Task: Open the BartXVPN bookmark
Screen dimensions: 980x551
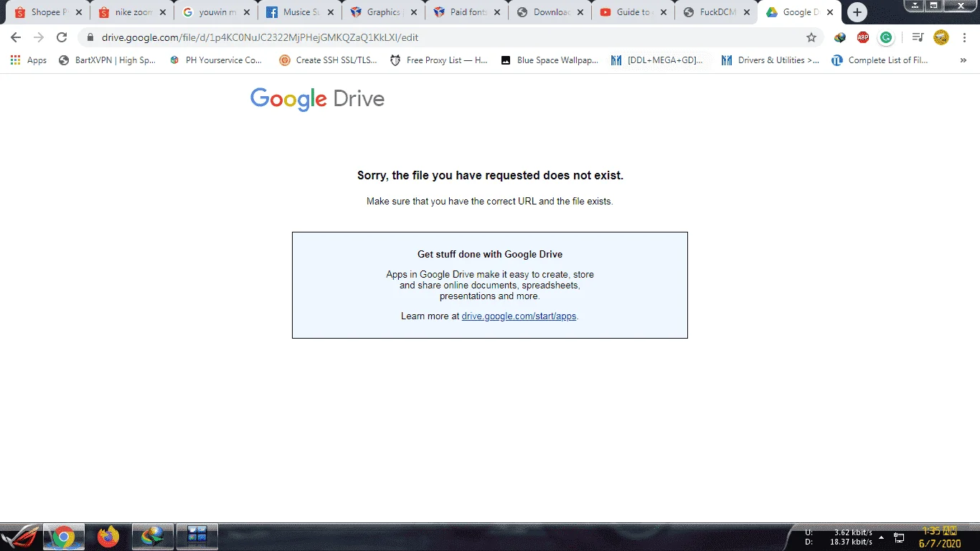Action: coord(108,60)
